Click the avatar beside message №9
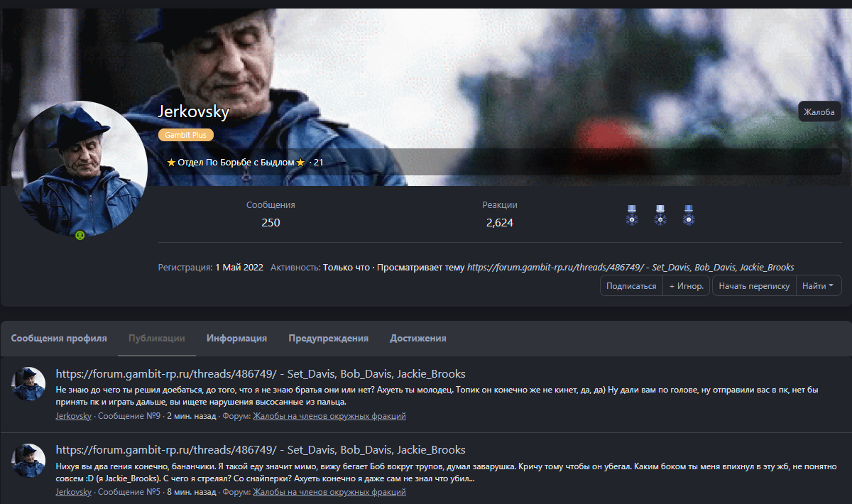The image size is (852, 504). tap(29, 384)
